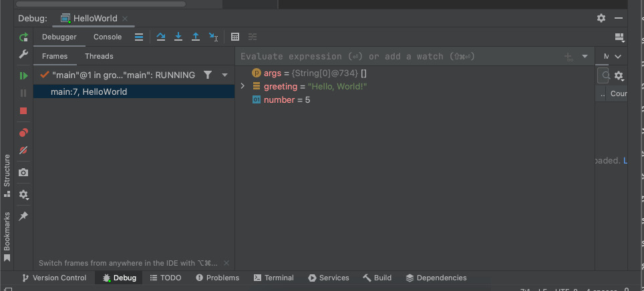Dismiss the switch frames hint

[226, 263]
